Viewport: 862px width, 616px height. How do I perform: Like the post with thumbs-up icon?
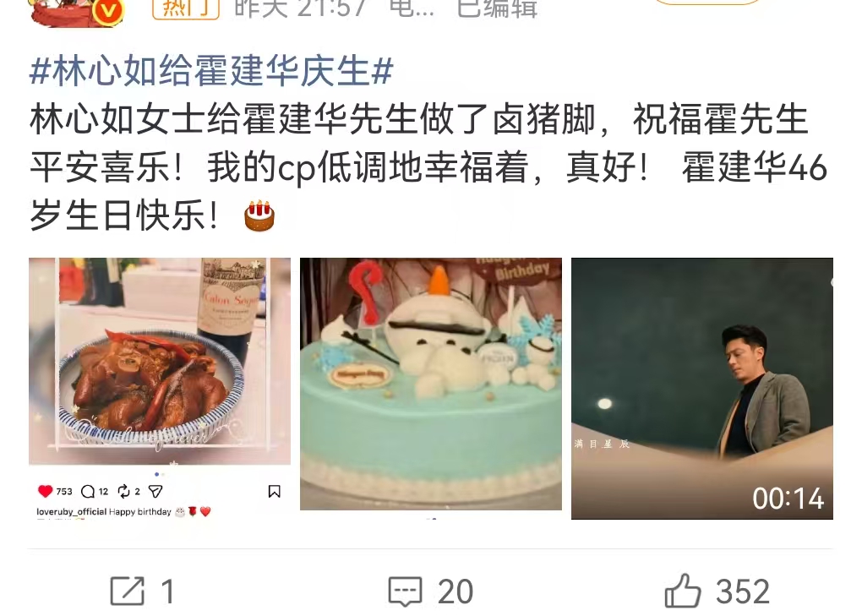point(682,591)
